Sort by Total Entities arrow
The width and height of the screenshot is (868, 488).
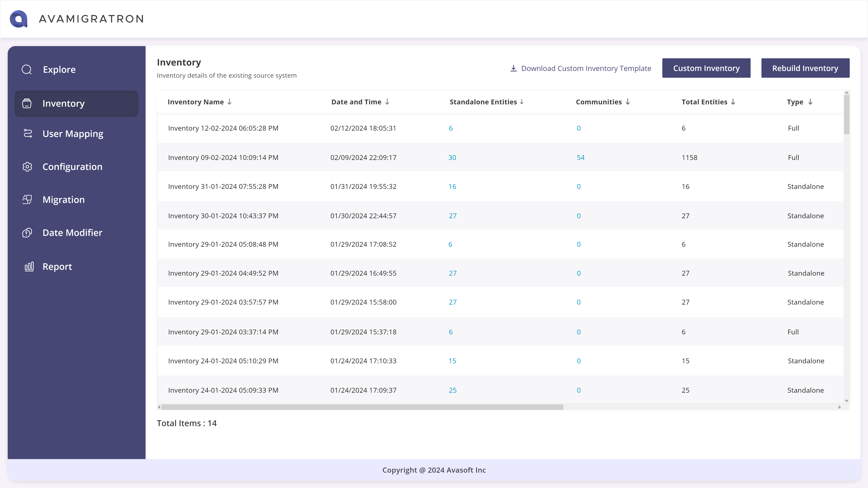click(733, 102)
